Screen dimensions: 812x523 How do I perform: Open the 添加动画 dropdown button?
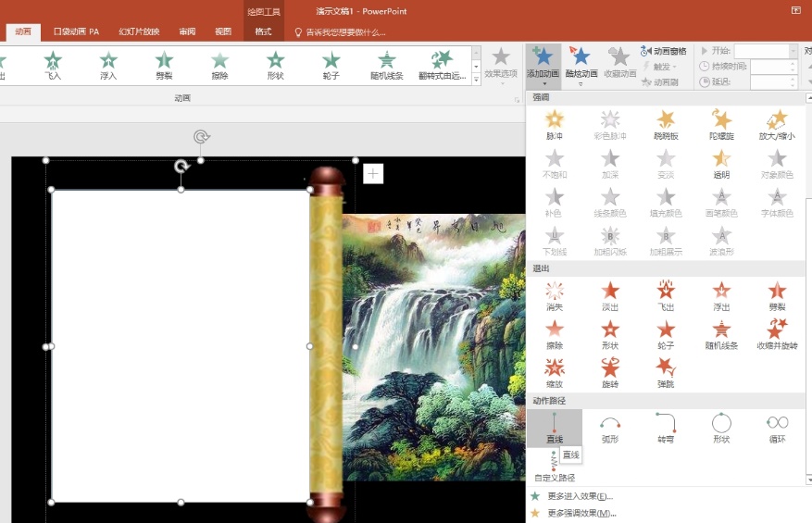pyautogui.click(x=543, y=67)
